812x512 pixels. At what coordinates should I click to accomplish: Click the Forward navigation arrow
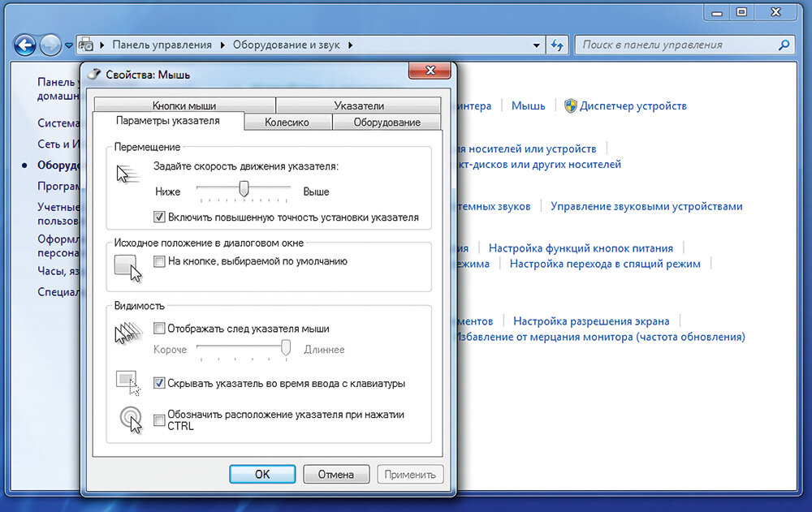(50, 45)
